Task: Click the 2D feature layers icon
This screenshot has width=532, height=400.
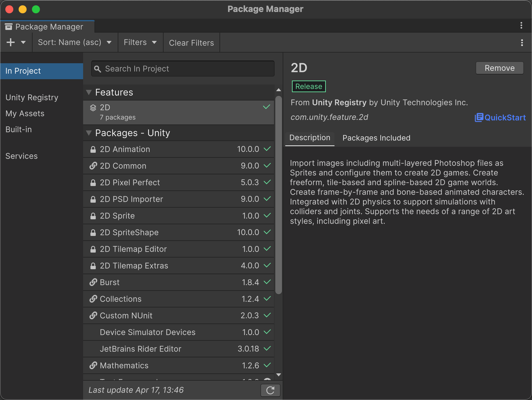Action: [x=93, y=108]
